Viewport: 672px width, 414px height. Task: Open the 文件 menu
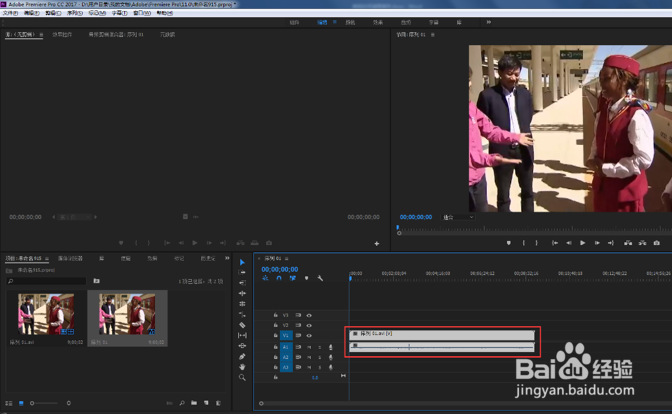click(x=10, y=13)
